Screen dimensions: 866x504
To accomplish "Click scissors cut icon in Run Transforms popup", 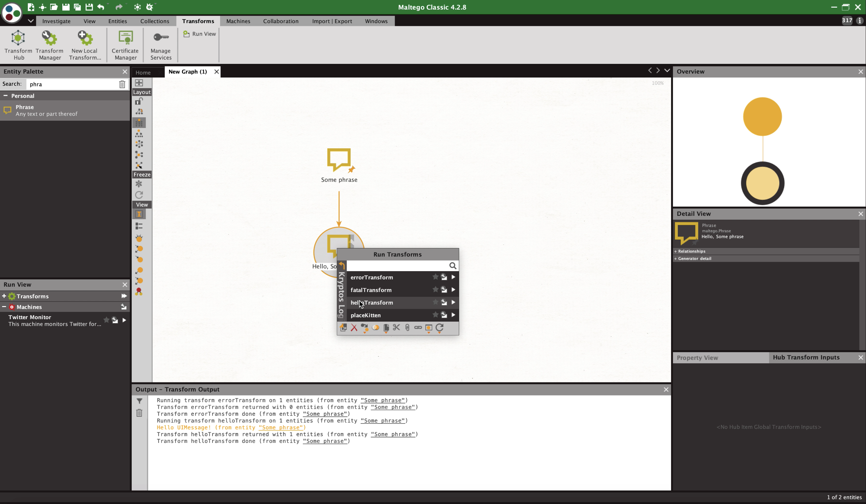I will [396, 327].
